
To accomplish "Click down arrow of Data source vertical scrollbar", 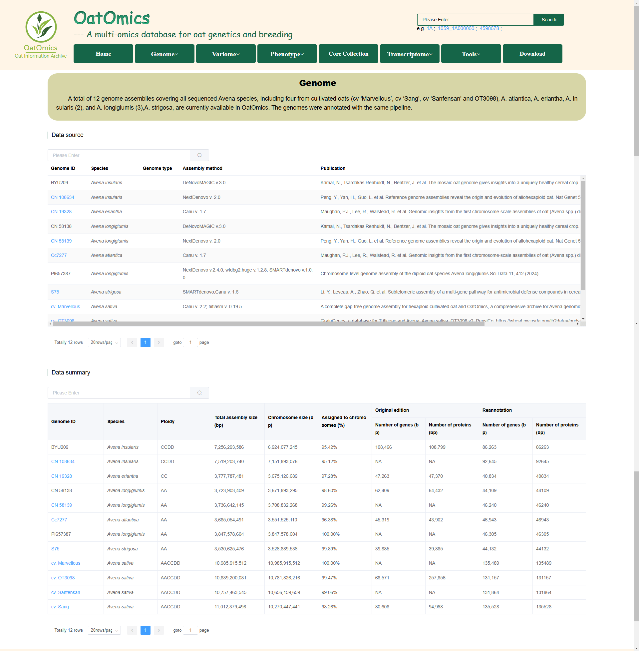I will [583, 319].
